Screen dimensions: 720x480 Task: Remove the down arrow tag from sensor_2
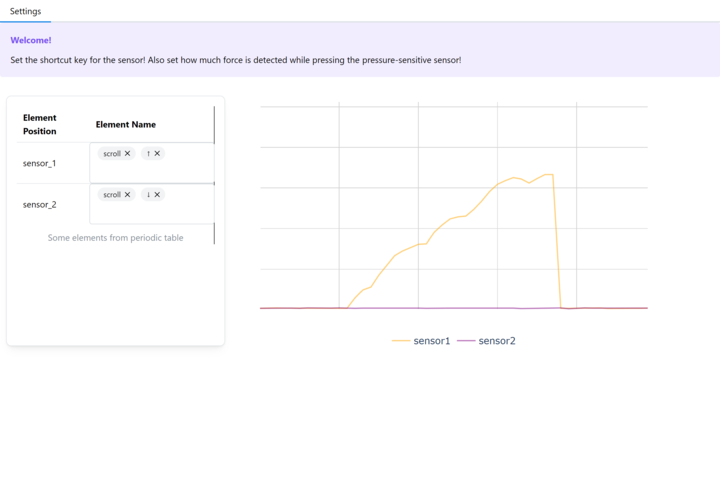[157, 195]
